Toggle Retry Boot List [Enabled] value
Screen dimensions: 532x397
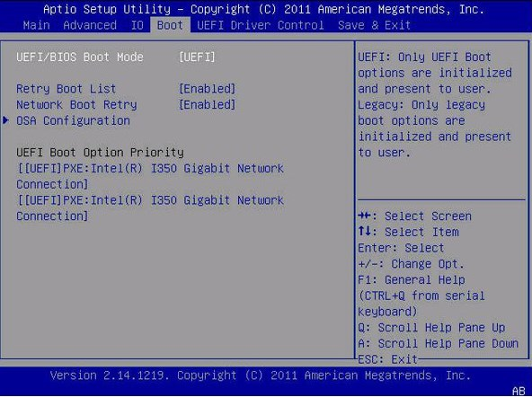(207, 89)
